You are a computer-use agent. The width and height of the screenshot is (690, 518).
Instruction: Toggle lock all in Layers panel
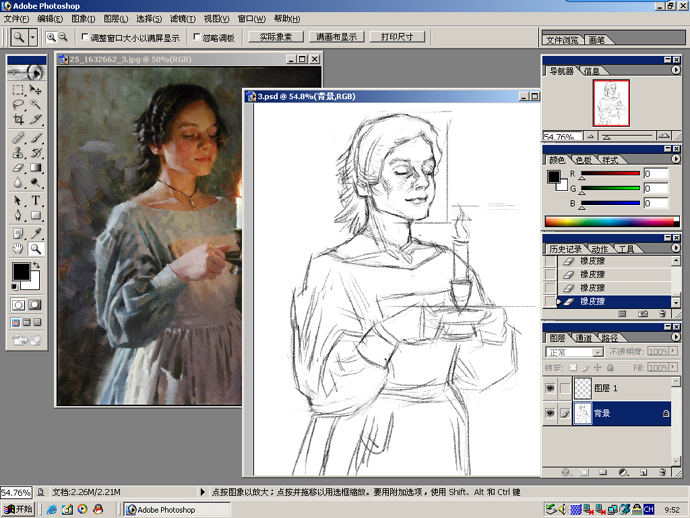(610, 367)
